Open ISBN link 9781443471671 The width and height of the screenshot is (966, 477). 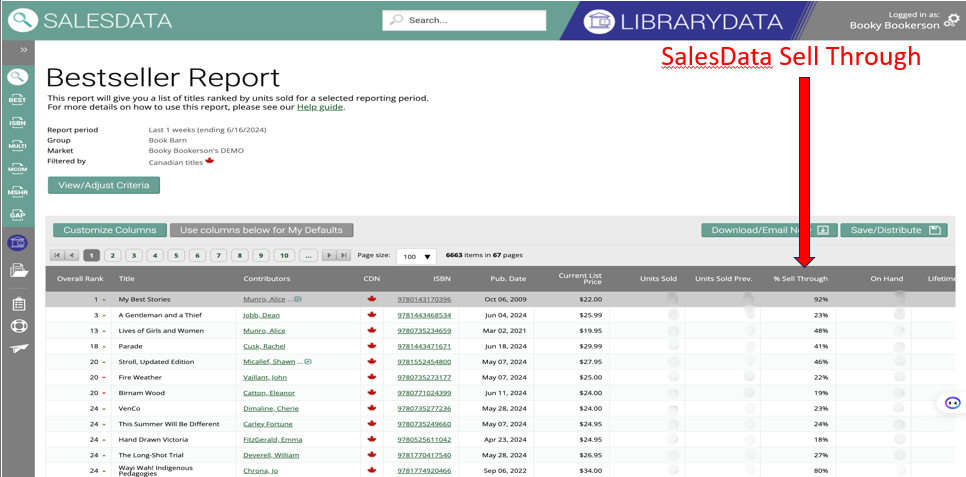pyautogui.click(x=424, y=346)
